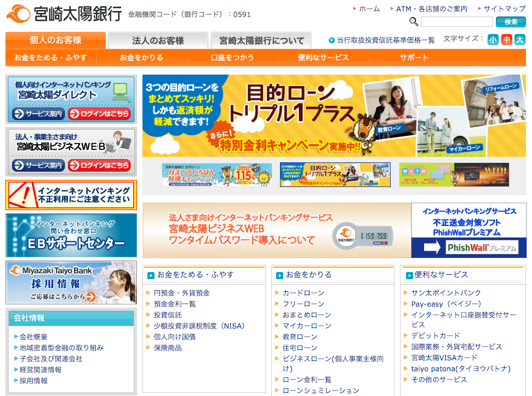Open お金をためる・ふやす orange menu
532x396 pixels.
coord(50,58)
